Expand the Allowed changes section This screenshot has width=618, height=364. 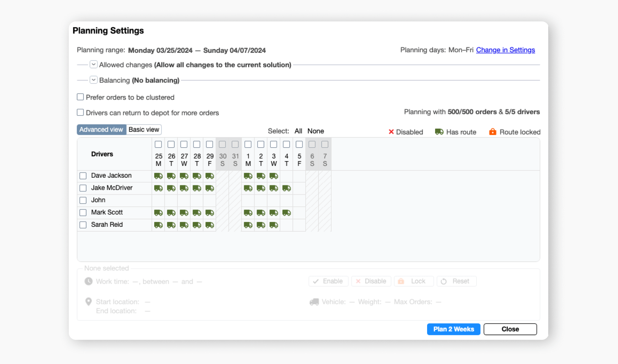coord(93,65)
